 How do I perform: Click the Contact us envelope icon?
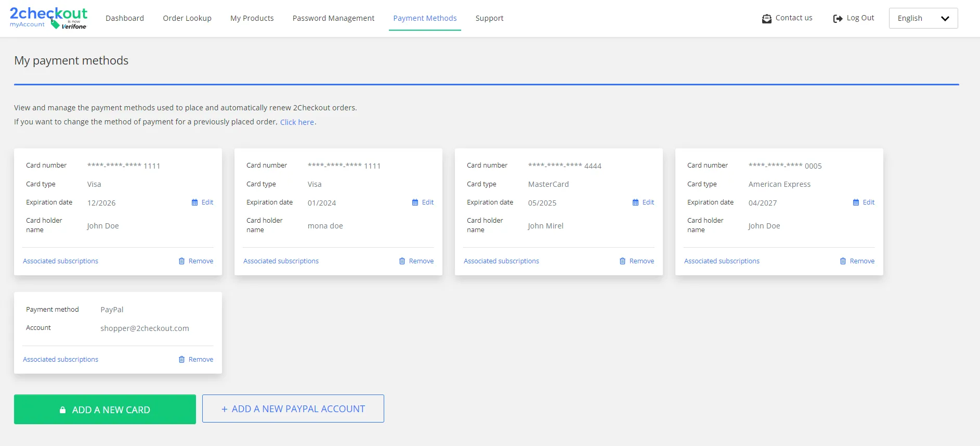point(766,19)
